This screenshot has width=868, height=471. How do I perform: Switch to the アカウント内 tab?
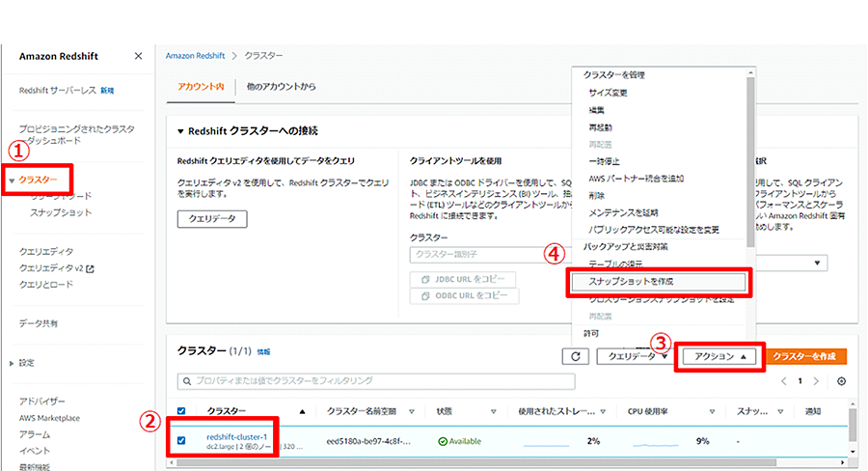(x=201, y=87)
